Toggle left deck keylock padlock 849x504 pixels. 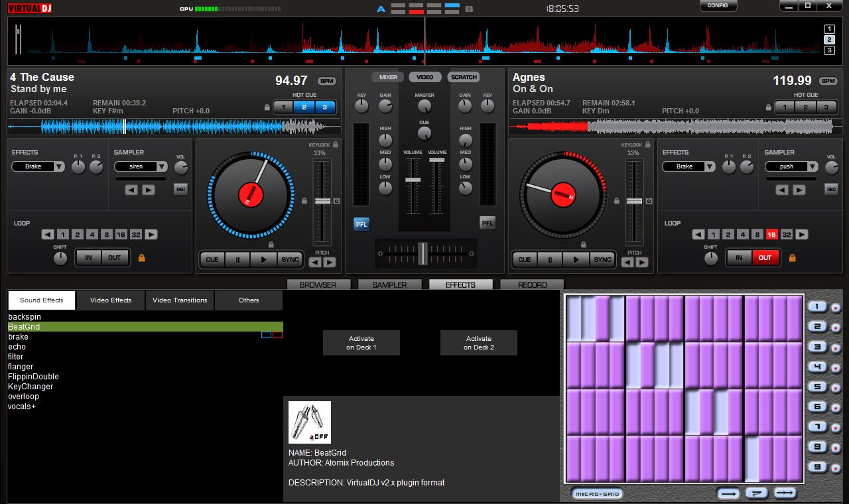pos(336,144)
